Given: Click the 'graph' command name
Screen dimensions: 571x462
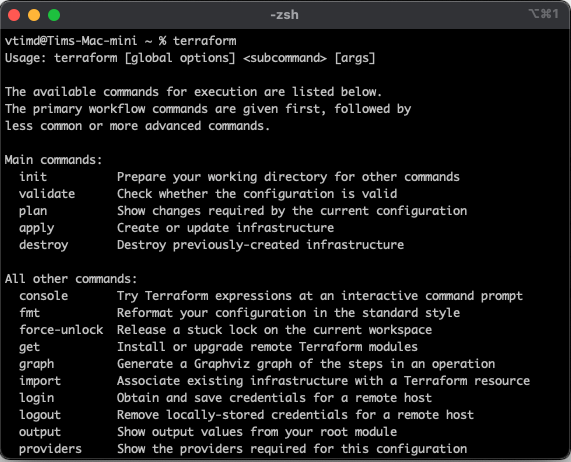Looking at the screenshot, I should point(36,364).
